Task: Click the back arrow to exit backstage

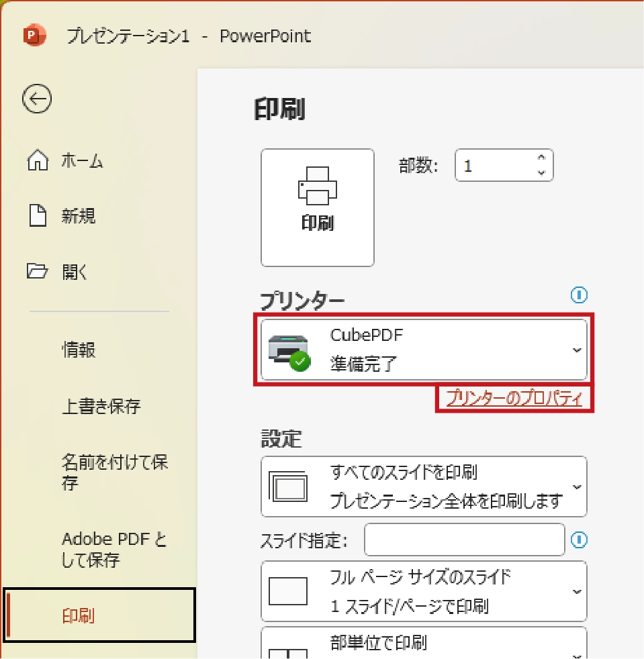Action: coord(37,99)
